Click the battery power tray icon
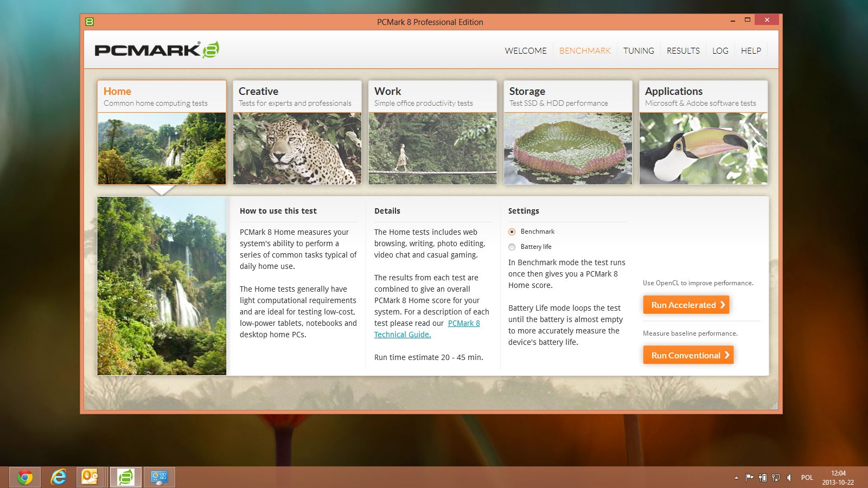 coord(763,478)
